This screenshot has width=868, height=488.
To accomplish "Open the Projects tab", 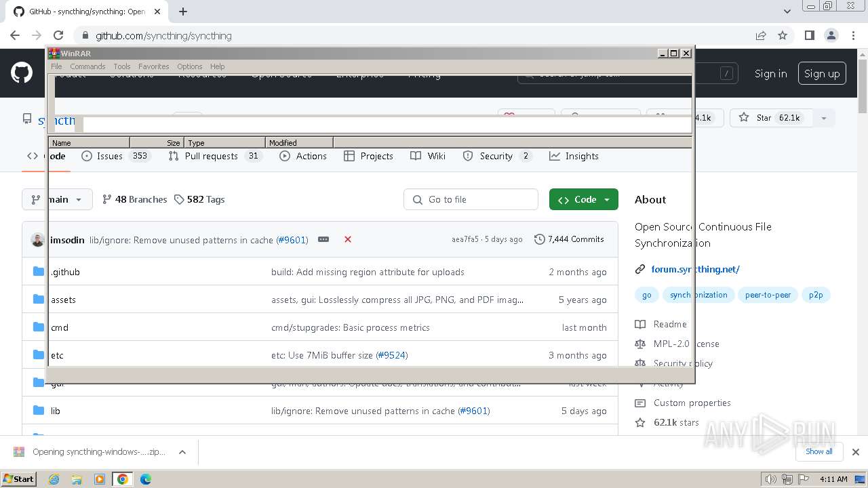I will [368, 156].
